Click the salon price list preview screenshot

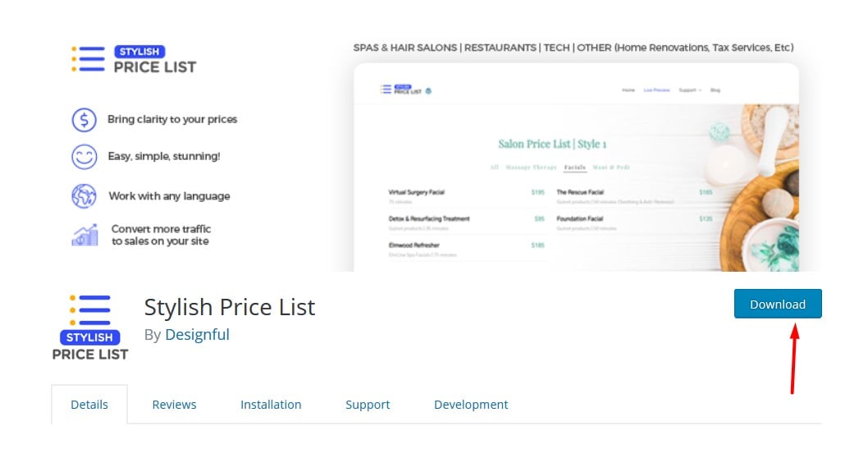[576, 167]
